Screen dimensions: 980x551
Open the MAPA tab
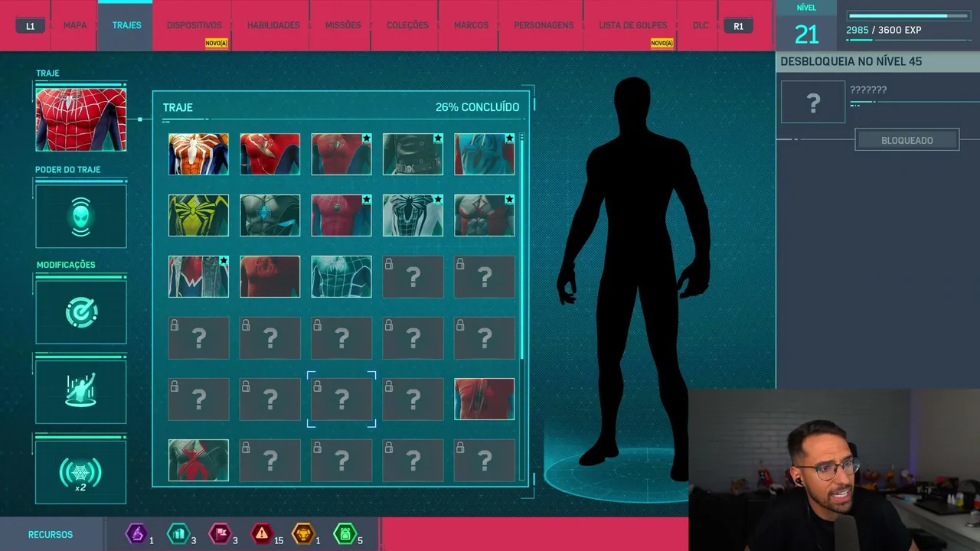coord(75,25)
